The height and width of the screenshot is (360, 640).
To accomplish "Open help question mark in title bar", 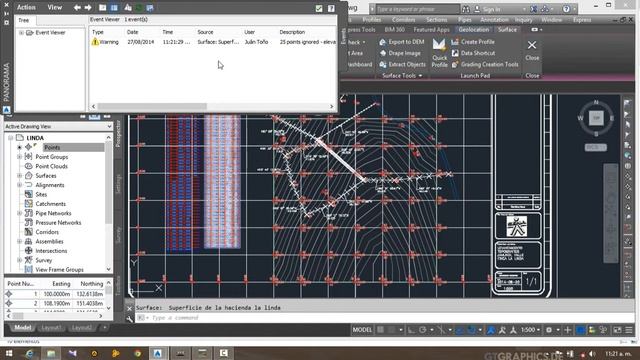I will [x=566, y=9].
